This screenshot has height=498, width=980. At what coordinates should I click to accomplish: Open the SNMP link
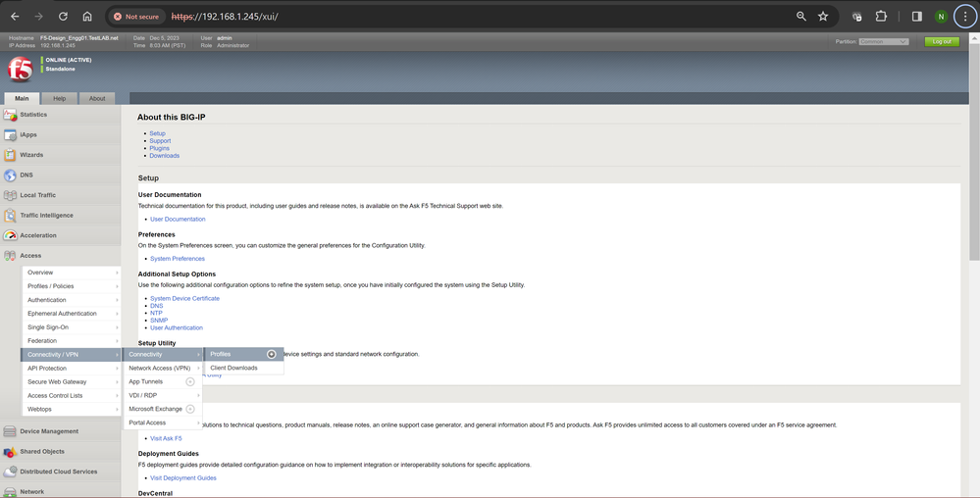tap(159, 321)
